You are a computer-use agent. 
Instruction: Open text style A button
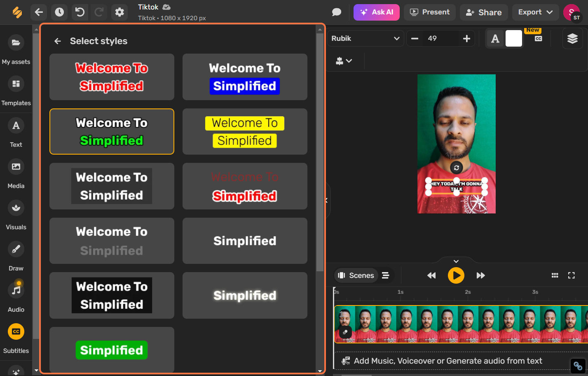(495, 39)
